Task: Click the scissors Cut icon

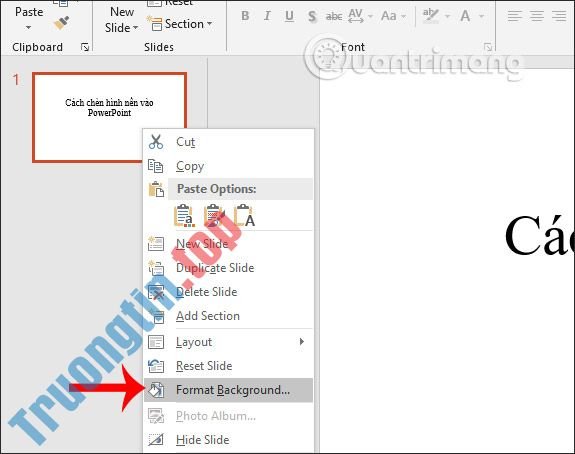Action: click(156, 142)
